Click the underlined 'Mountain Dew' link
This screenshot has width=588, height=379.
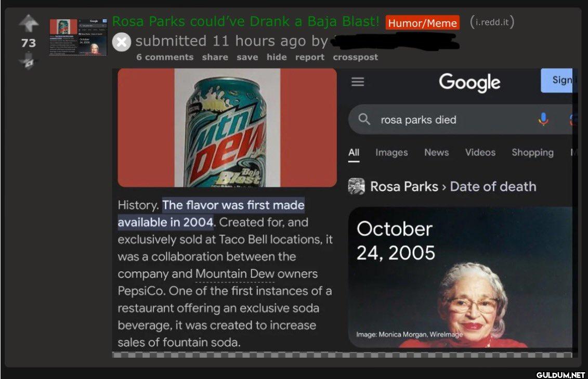pyautogui.click(x=235, y=274)
